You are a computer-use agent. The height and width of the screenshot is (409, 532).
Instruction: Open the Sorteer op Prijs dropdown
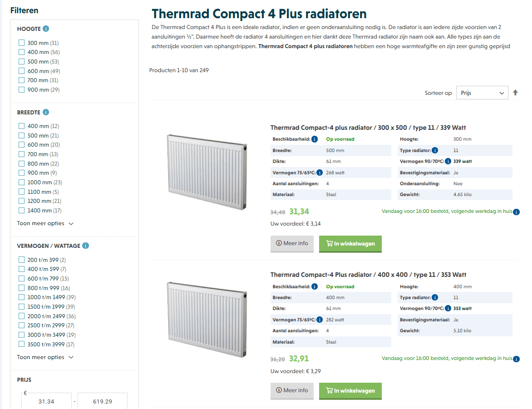[x=482, y=93]
